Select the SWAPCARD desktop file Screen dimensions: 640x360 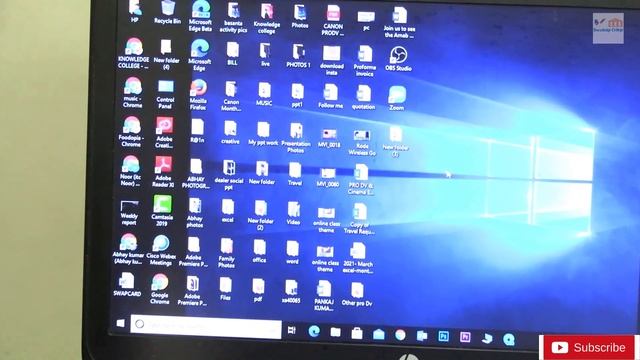(127, 284)
